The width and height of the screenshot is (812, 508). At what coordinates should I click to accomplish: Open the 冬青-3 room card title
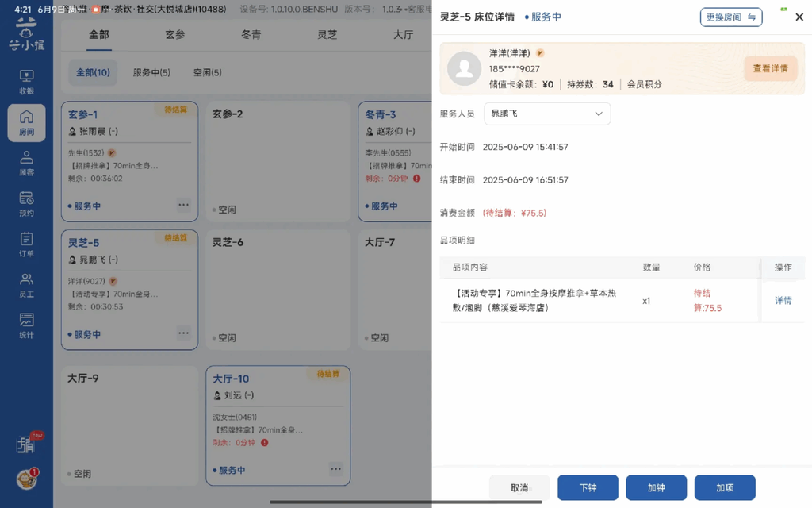(381, 114)
